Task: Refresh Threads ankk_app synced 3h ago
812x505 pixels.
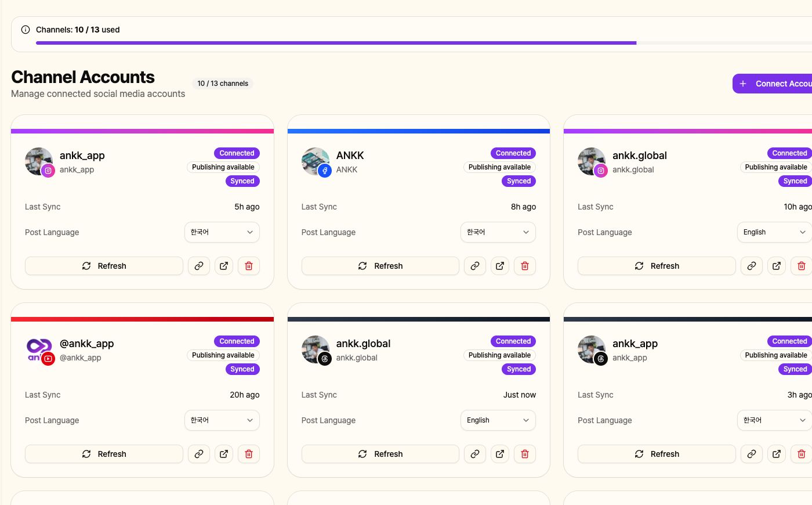Action: click(657, 454)
